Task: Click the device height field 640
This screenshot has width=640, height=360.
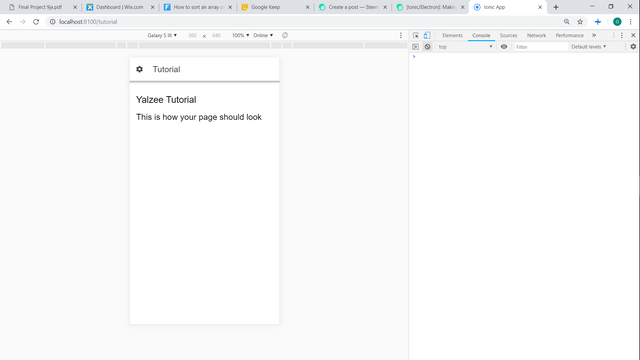Action: (x=216, y=36)
